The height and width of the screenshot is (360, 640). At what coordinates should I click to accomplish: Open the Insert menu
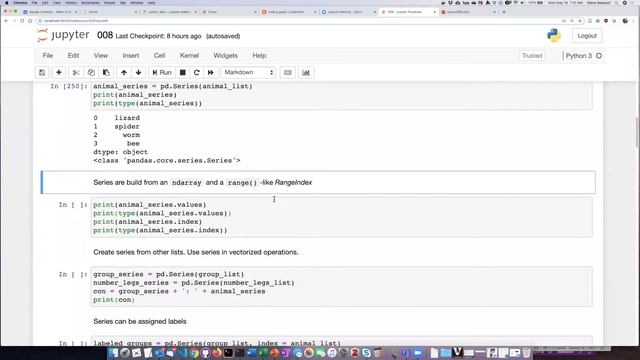tap(131, 56)
